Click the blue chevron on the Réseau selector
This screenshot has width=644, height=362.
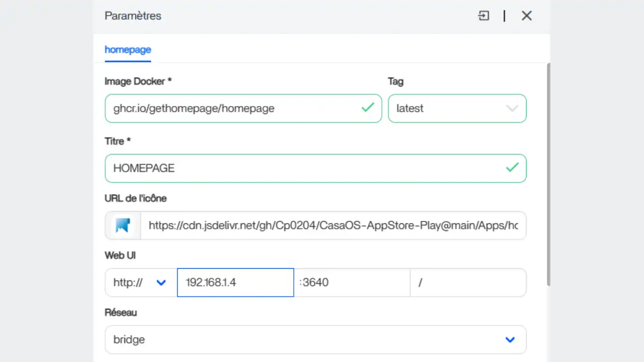click(x=509, y=339)
